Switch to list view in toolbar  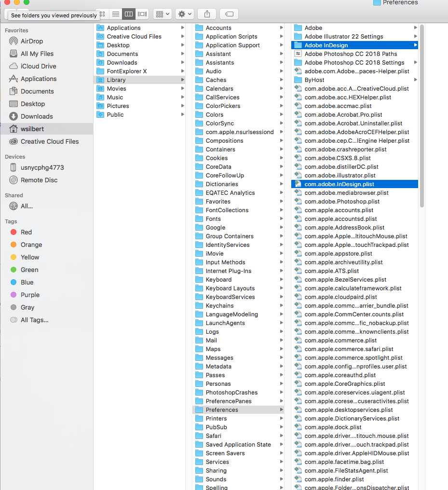pos(116,14)
